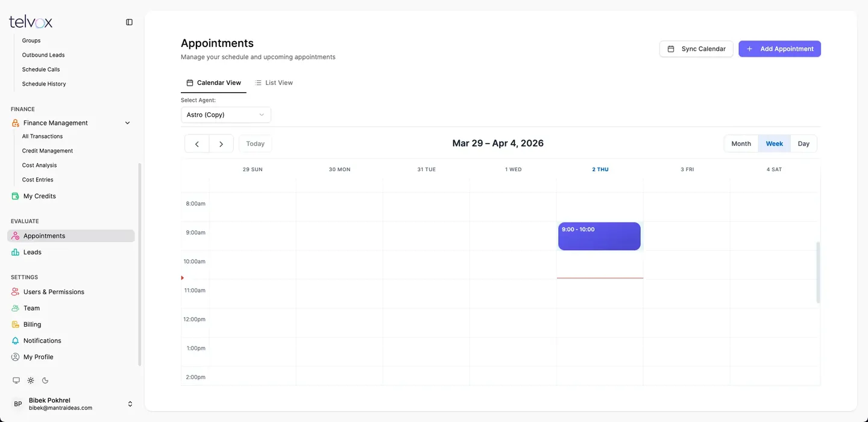Click the BP user avatar
The image size is (868, 422).
18,404
